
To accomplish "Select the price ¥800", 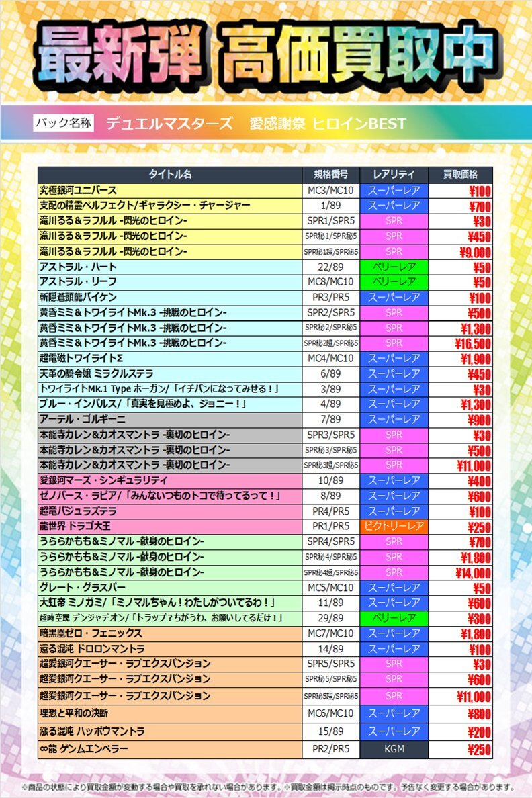I will (x=479, y=714).
